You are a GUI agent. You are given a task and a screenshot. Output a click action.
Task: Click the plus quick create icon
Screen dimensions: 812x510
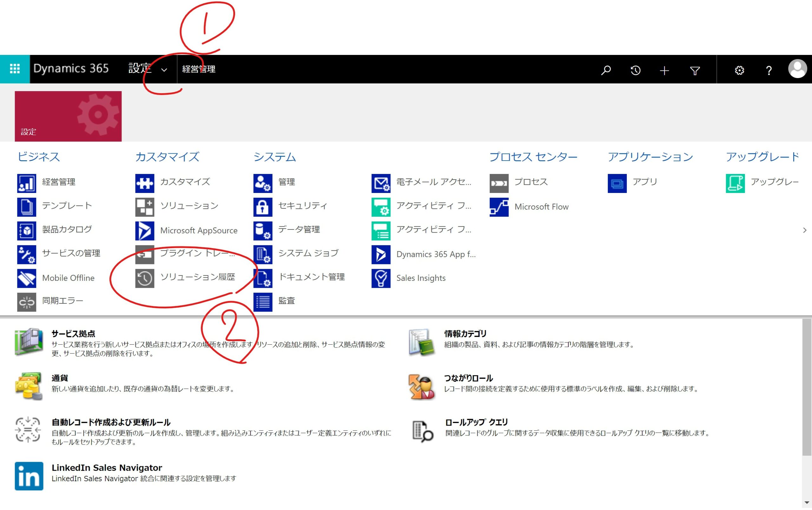click(665, 70)
